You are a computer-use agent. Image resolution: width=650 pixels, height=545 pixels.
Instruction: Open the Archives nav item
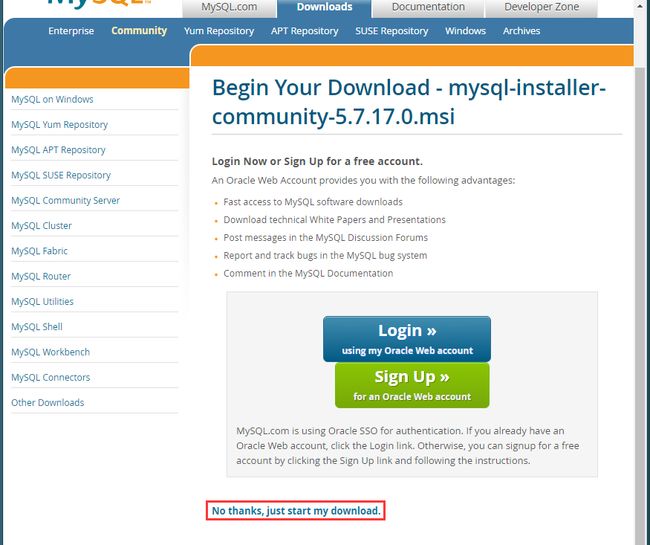tap(521, 31)
